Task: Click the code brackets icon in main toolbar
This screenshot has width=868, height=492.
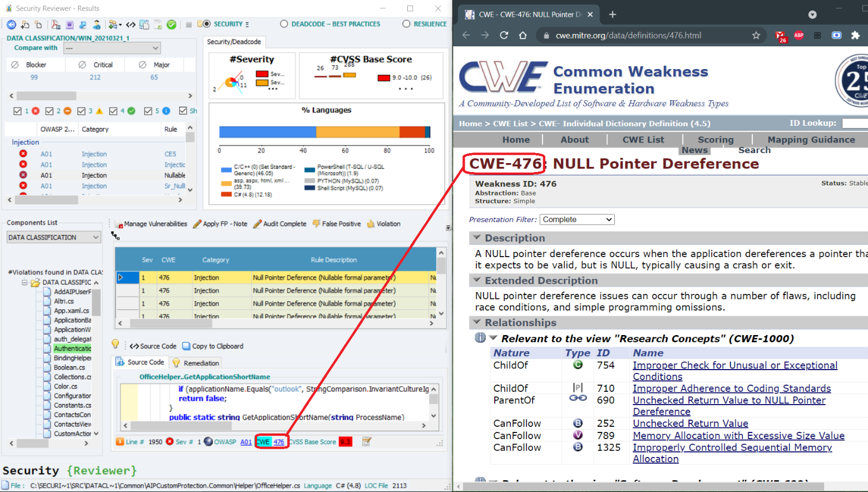Action: [131, 24]
